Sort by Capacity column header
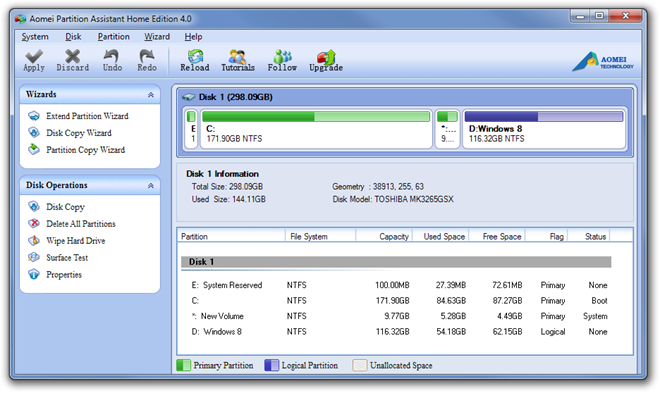 384,236
